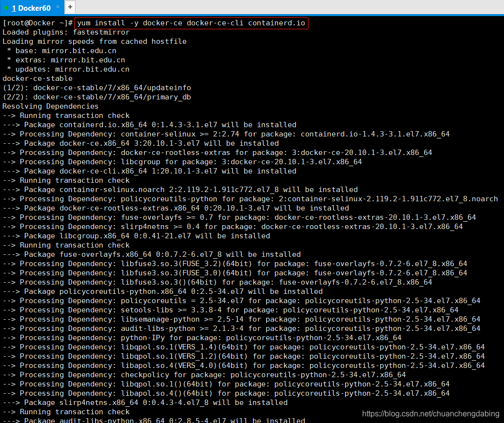The width and height of the screenshot is (504, 423).
Task: Click container-selinux >= 2:2.74 dependency line
Action: [x=226, y=134]
